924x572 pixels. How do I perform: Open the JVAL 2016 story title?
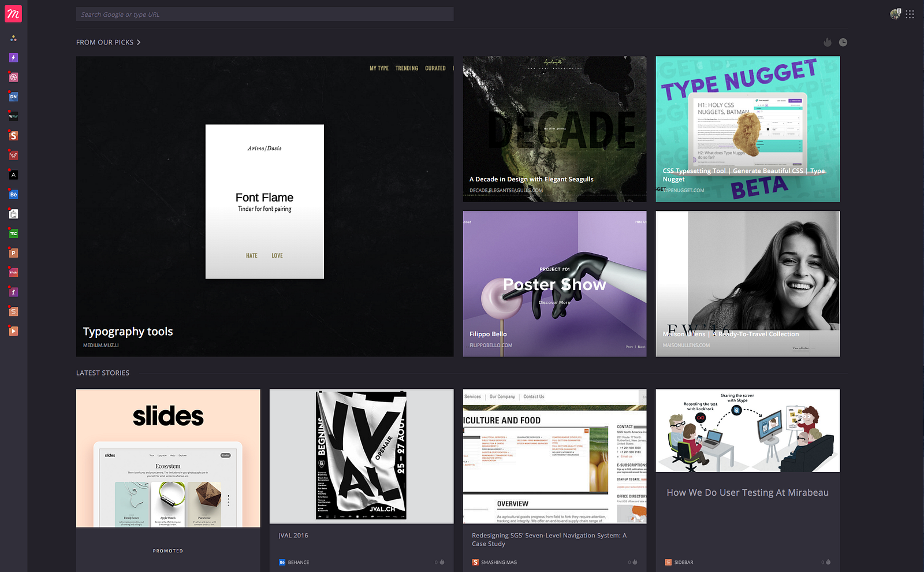tap(293, 536)
